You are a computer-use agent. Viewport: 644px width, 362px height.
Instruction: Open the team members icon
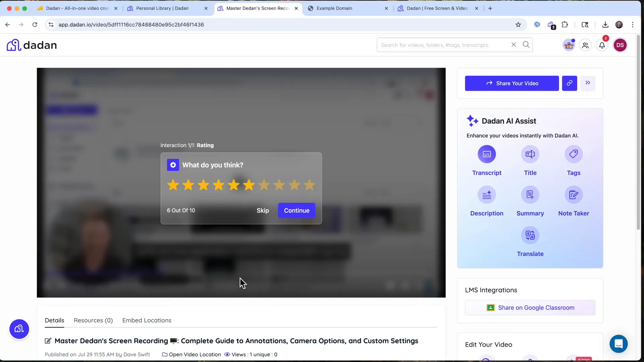(x=585, y=45)
